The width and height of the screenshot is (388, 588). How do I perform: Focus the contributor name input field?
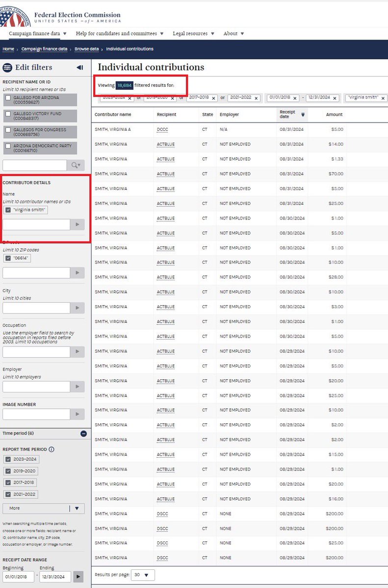click(36, 224)
